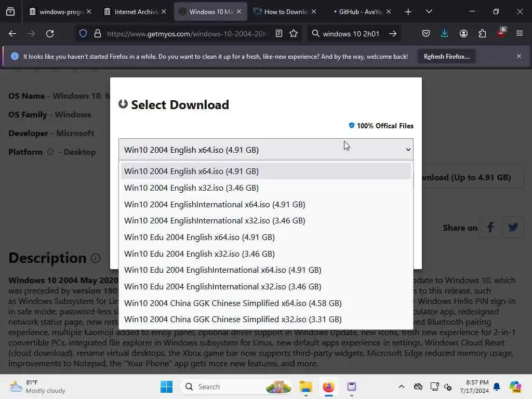Viewport: 532px width, 399px height.
Task: Reload the current page
Action: coord(50,34)
